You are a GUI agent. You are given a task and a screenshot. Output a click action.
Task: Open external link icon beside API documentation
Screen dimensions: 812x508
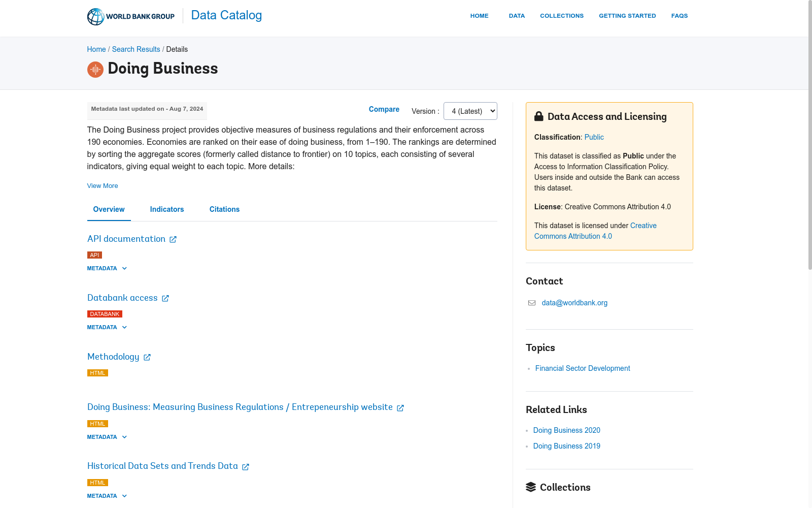(x=173, y=239)
